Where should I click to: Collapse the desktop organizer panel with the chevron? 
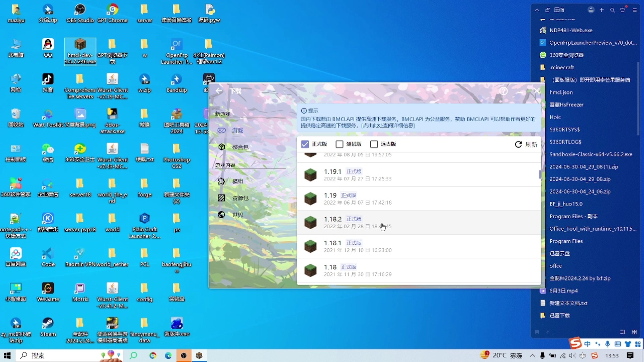[x=537, y=10]
